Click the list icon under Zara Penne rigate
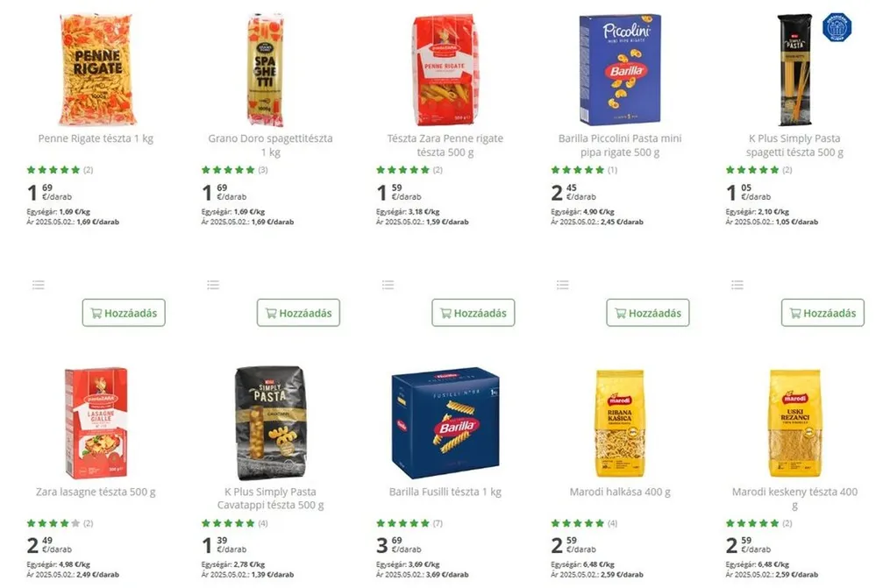The height and width of the screenshot is (588, 876). [x=388, y=285]
